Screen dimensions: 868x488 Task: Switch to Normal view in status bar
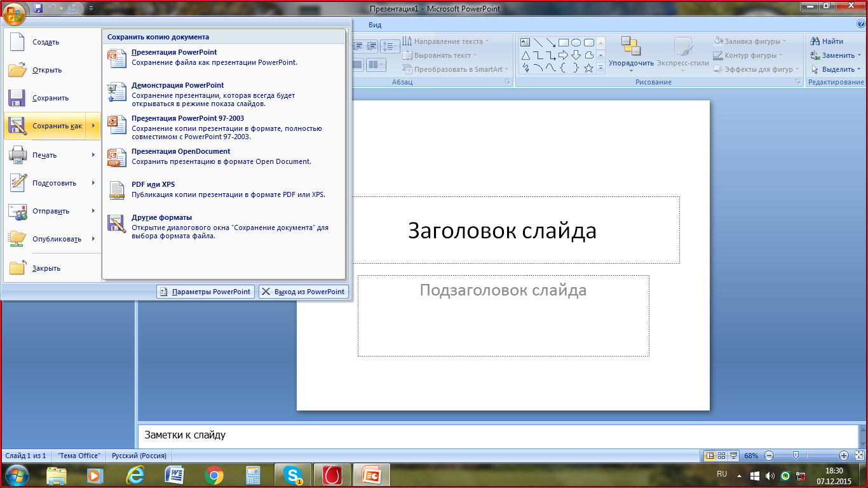click(710, 456)
